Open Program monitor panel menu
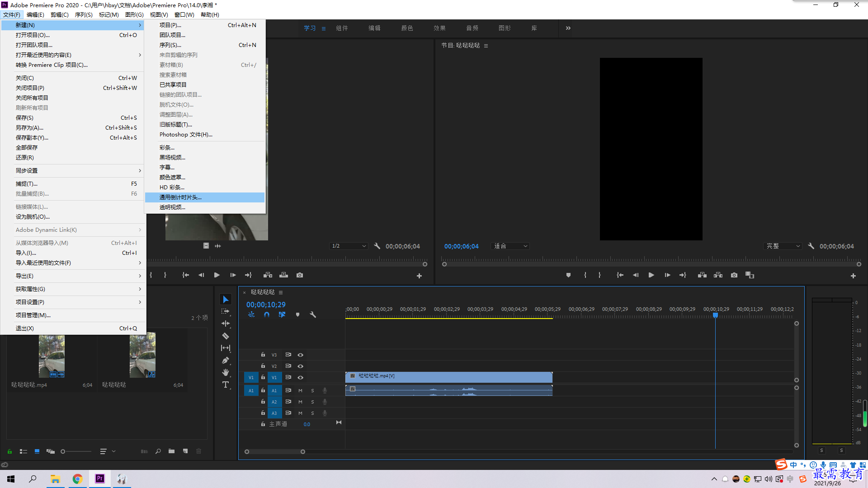Viewport: 868px width, 488px height. click(x=486, y=46)
